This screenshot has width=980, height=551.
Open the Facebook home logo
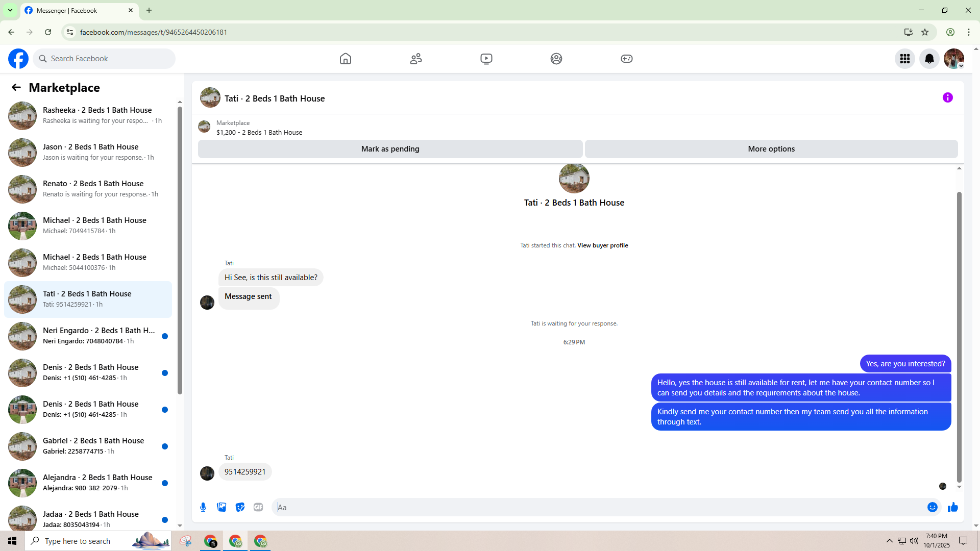(x=18, y=59)
